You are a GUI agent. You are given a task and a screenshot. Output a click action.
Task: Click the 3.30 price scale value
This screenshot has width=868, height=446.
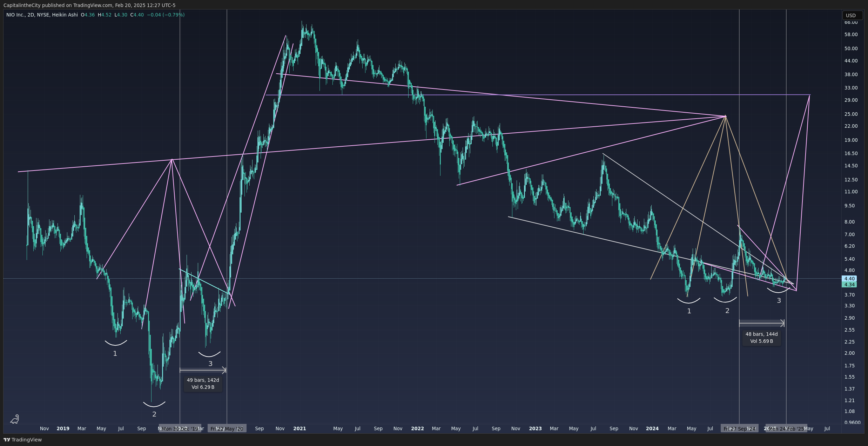[x=849, y=306]
